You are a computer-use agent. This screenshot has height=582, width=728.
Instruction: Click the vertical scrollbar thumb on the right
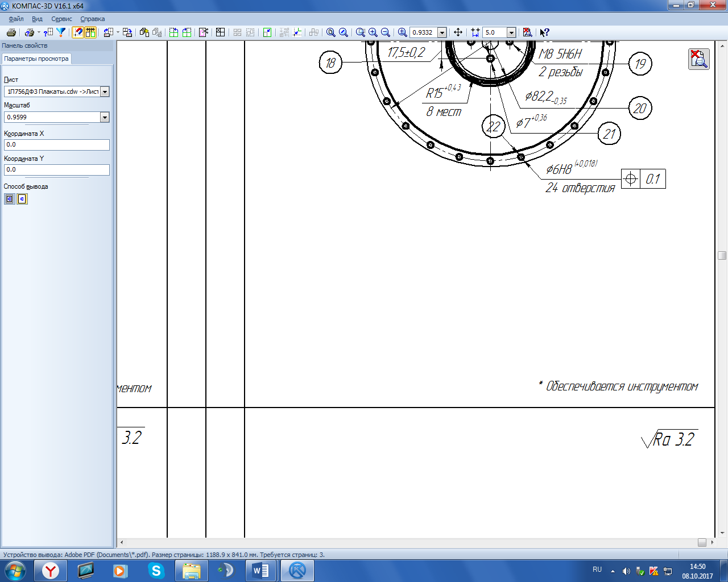(722, 255)
